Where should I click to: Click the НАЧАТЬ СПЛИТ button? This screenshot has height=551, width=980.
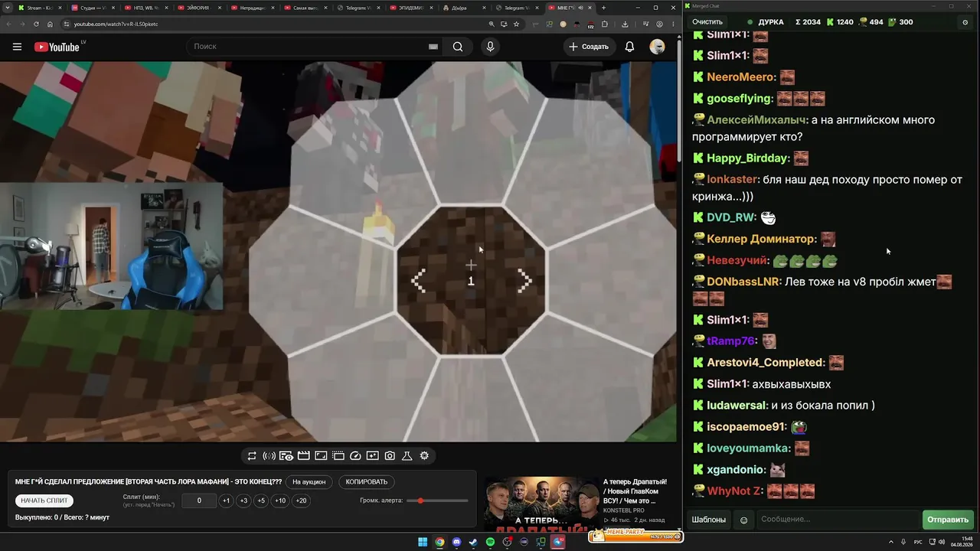[x=44, y=500]
